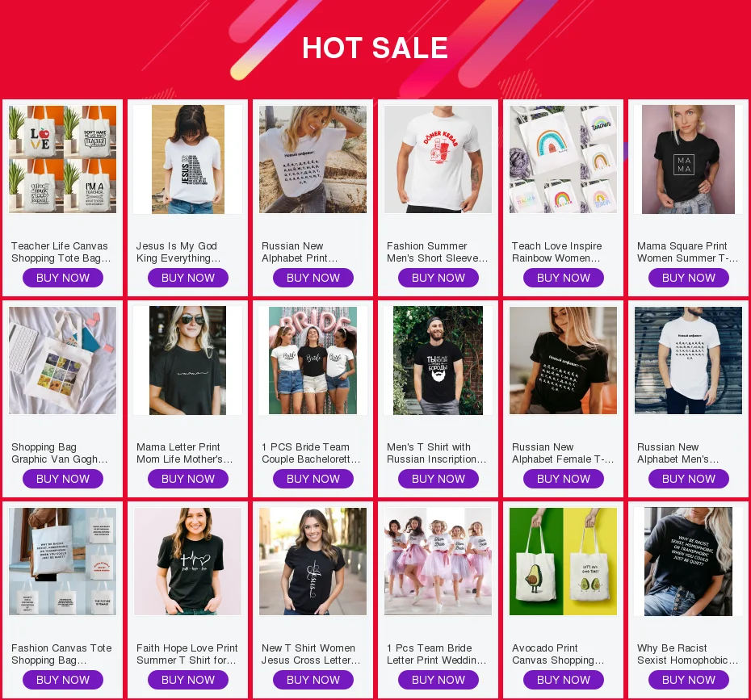Click the HOT SALE banner heading

375,48
